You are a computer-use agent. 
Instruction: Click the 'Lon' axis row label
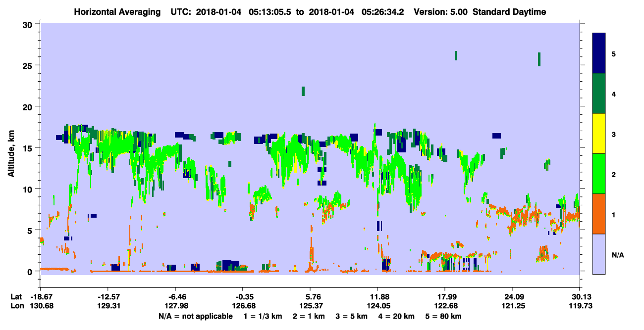[x=17, y=306]
